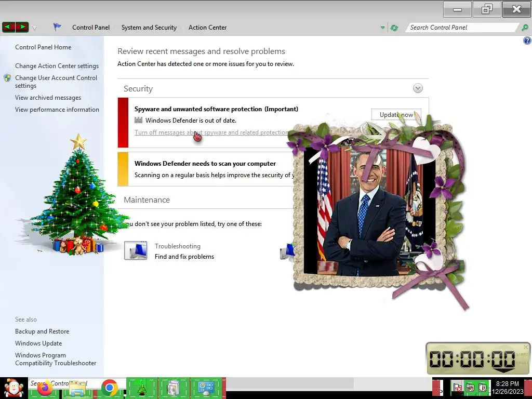Open File Explorer from the taskbar
532x399 pixels.
pos(77,389)
